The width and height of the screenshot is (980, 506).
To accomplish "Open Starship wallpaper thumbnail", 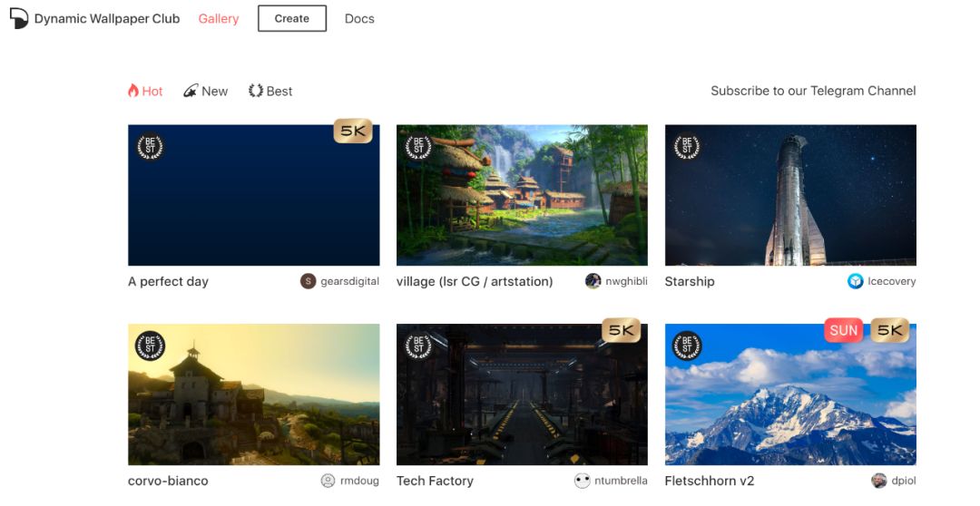I will pyautogui.click(x=790, y=196).
